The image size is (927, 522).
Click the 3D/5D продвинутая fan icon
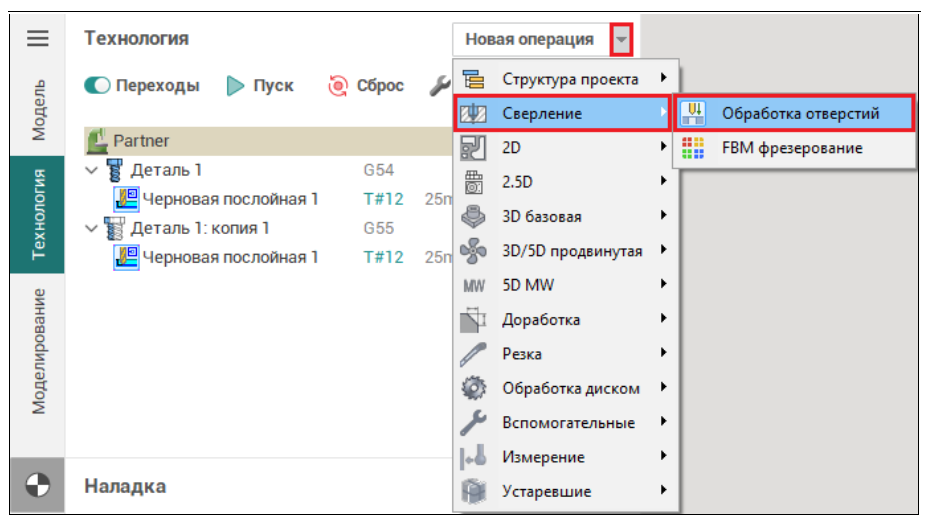tap(473, 251)
